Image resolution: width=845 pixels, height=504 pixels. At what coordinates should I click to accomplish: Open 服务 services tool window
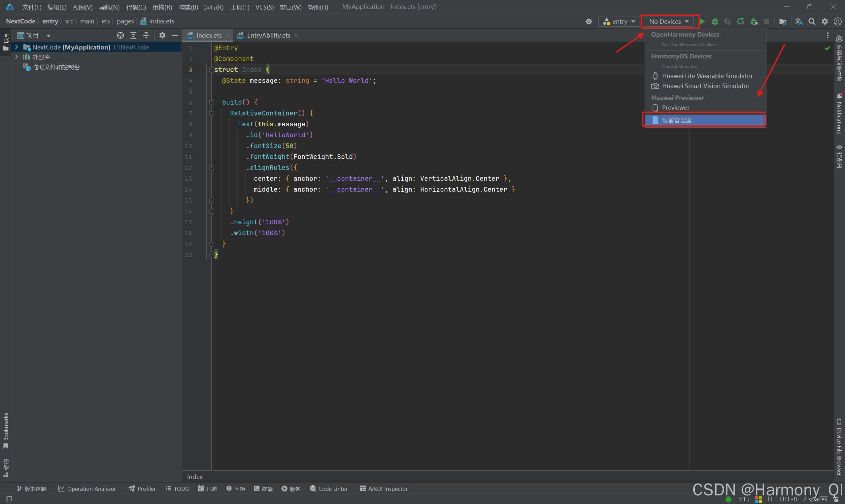[x=291, y=489]
